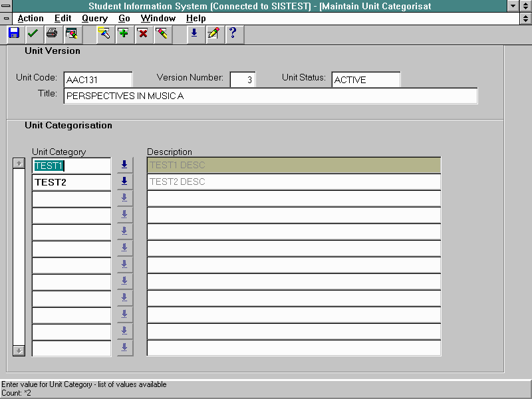Click the Unit Code field containing AAC131
Screen dimensions: 532x399
[98, 80]
